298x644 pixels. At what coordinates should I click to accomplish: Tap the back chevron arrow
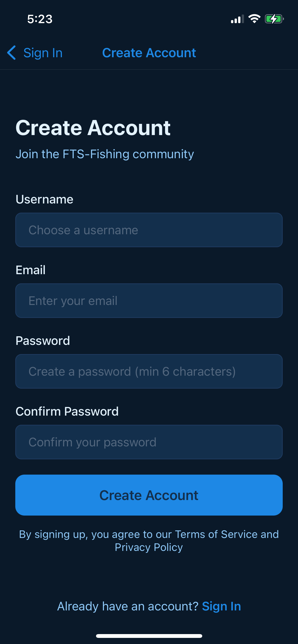12,53
